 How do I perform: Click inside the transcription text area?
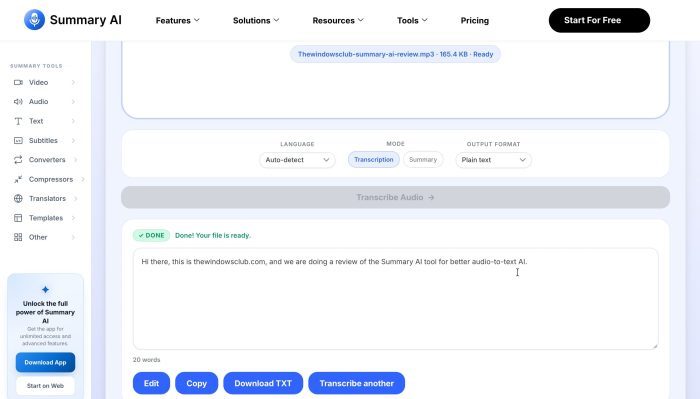(x=396, y=299)
